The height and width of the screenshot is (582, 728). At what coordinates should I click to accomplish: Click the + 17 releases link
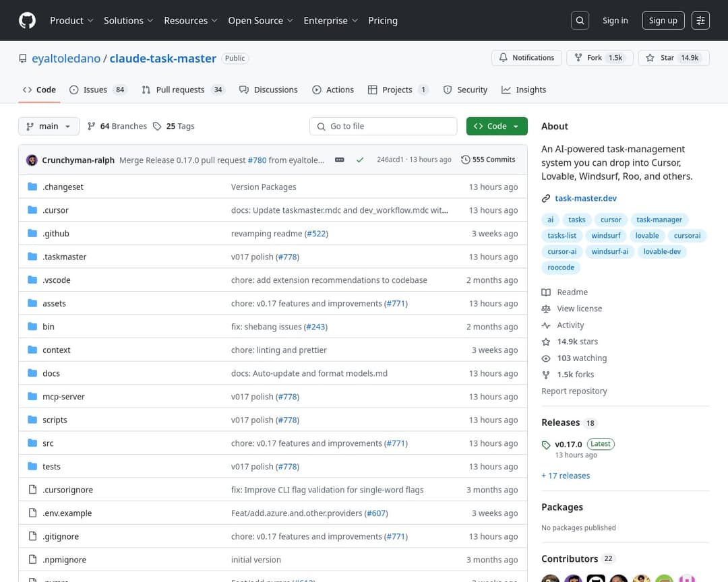[566, 476]
